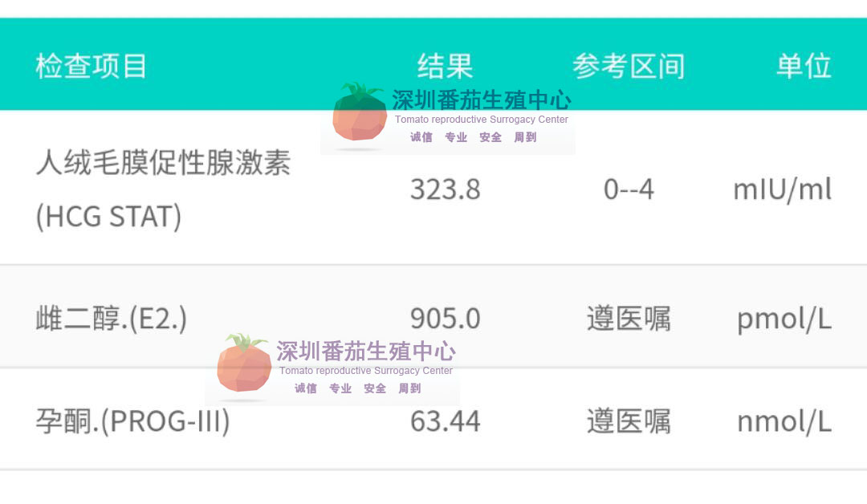The height and width of the screenshot is (504, 867).
Task: Click the mIU/ml unit text
Action: click(x=783, y=189)
